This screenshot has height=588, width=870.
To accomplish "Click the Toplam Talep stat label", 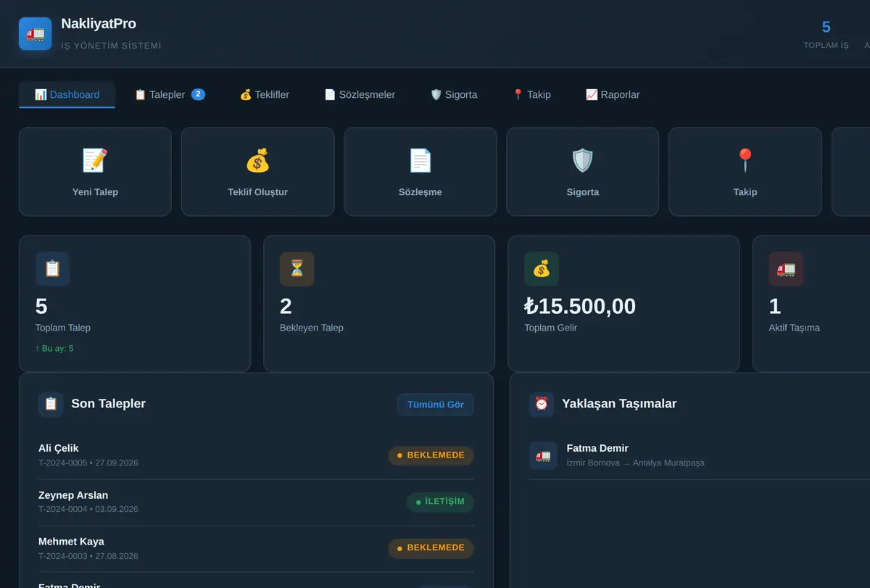I will tap(63, 328).
